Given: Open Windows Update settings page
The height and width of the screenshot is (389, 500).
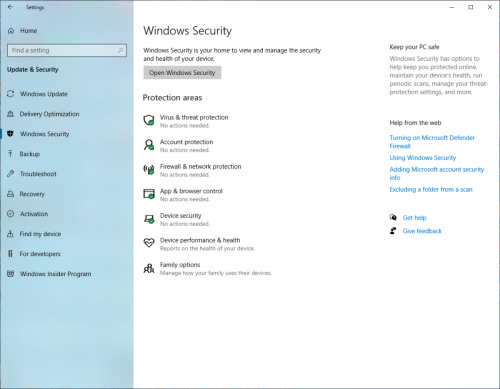Looking at the screenshot, I should [43, 94].
